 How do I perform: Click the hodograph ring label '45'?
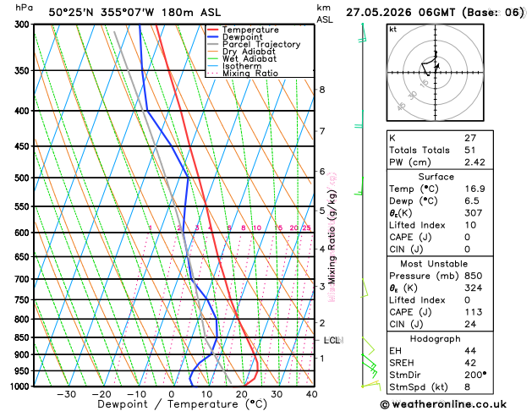coord(401,107)
